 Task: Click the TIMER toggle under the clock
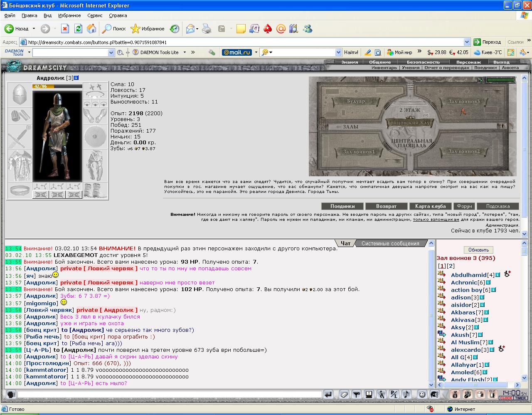point(521,398)
